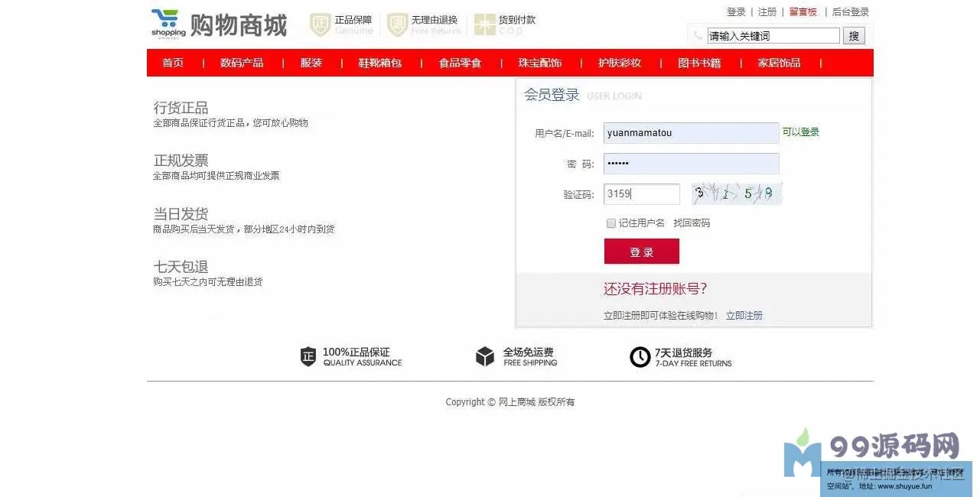Click the Genuine guarantee shield icon

(x=320, y=24)
